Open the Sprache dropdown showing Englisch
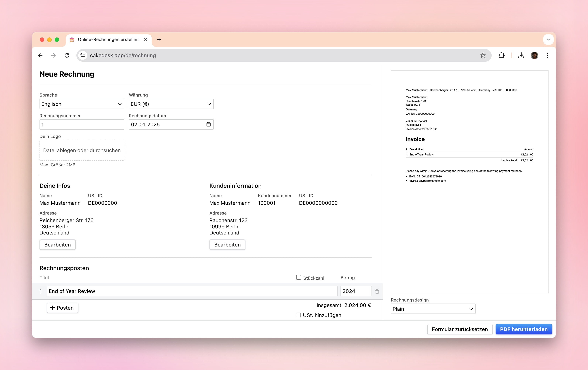 pos(82,104)
